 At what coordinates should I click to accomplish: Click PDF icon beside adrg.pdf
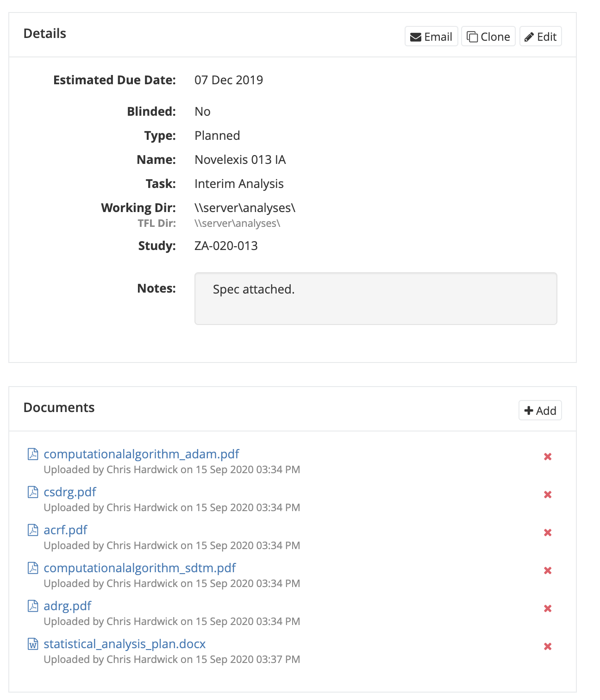[x=33, y=606]
